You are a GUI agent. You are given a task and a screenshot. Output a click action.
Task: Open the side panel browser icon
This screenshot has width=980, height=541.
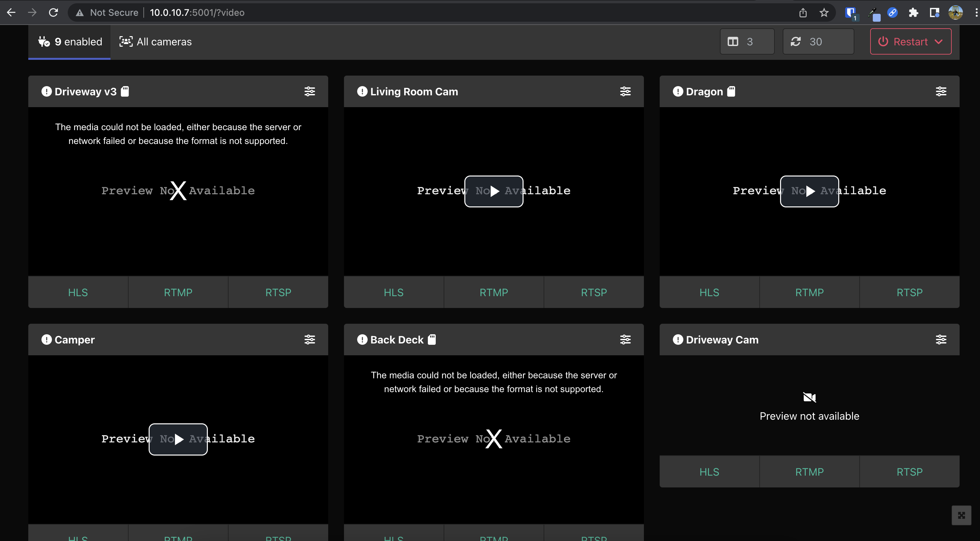tap(934, 12)
